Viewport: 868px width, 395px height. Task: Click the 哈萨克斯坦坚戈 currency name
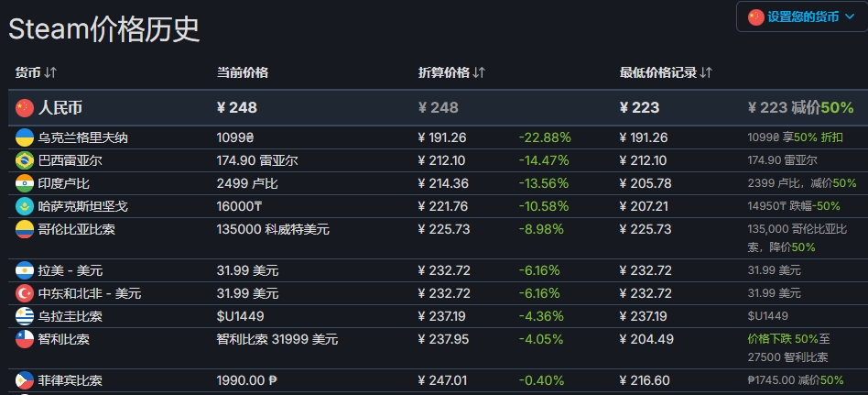point(82,206)
